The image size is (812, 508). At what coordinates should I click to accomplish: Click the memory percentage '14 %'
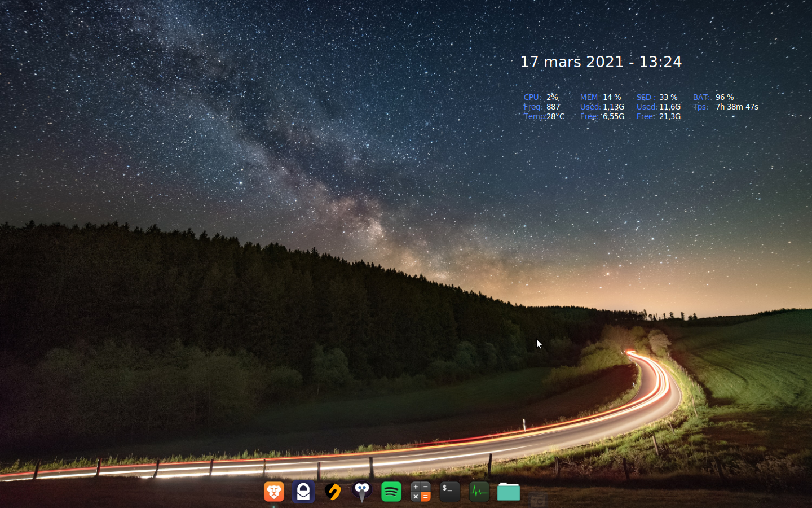(612, 97)
